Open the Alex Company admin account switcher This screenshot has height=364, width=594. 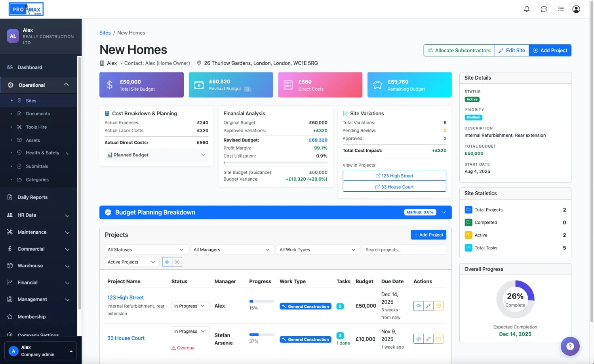point(40,351)
